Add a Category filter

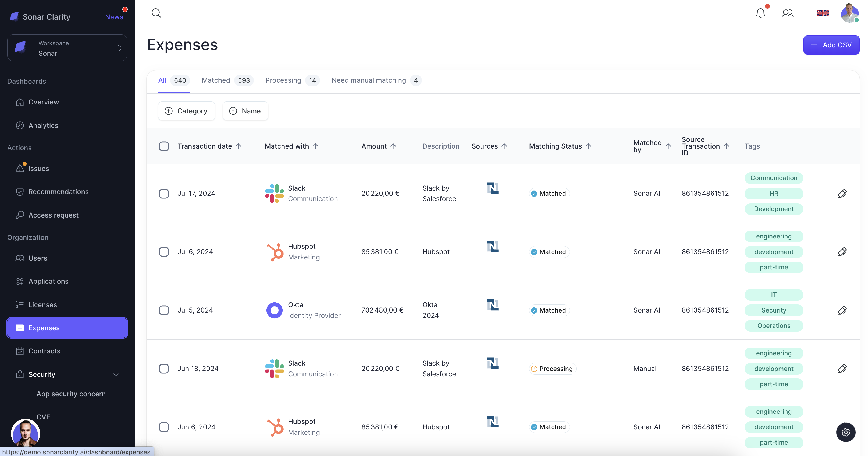[x=186, y=111]
